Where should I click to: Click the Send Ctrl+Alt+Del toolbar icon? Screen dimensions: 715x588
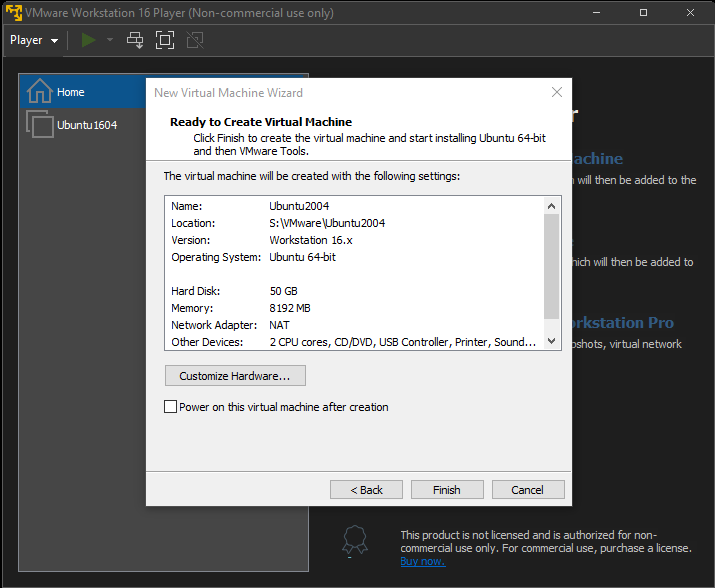click(x=135, y=40)
